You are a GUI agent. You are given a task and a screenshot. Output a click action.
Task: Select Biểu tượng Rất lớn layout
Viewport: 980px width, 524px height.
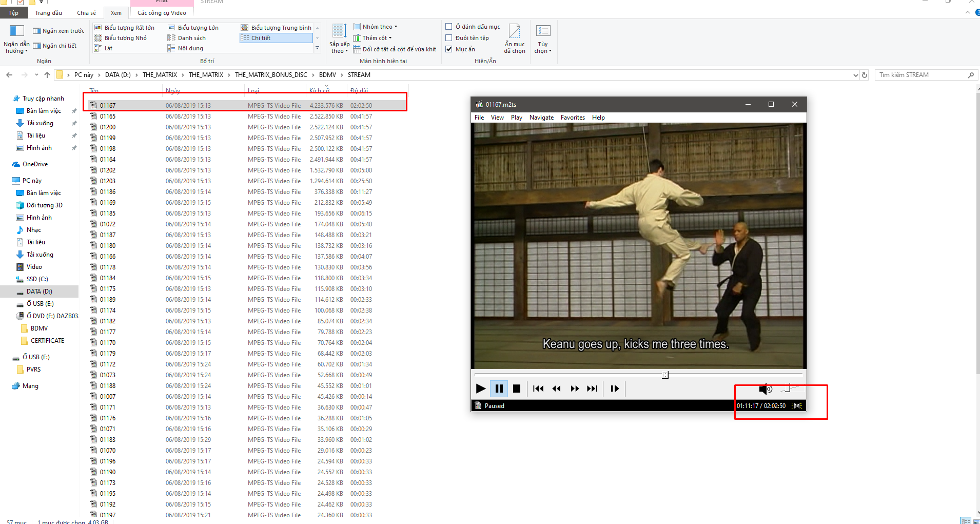point(125,28)
